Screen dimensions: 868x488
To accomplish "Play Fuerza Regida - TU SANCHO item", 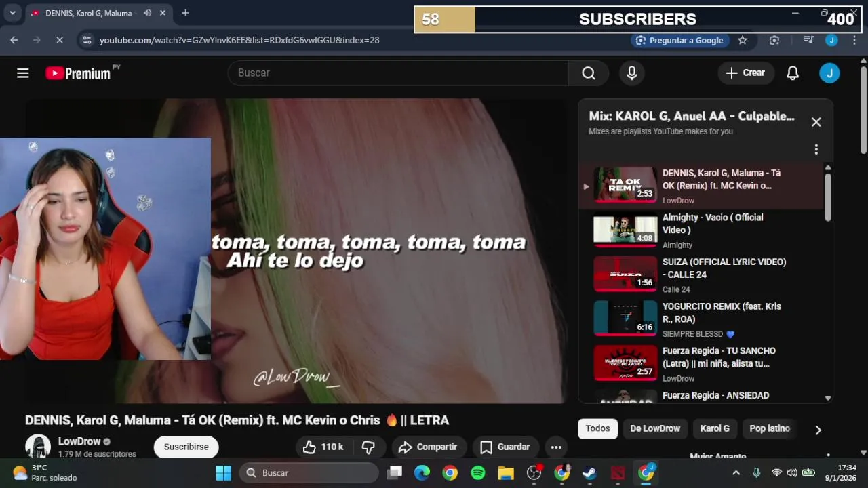I will [702, 364].
